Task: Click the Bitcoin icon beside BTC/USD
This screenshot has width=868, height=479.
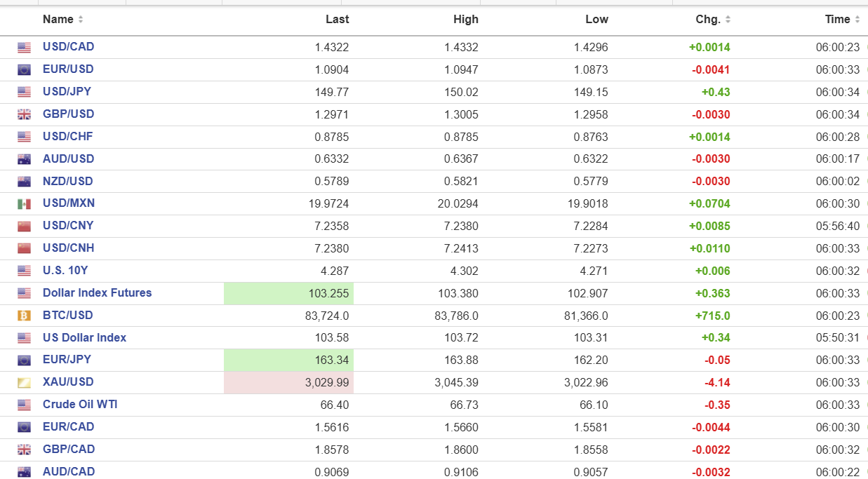Action: [x=25, y=316]
